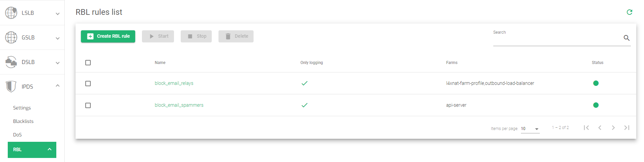
Task: Open the block_email_spammers rule link
Action: click(x=179, y=105)
